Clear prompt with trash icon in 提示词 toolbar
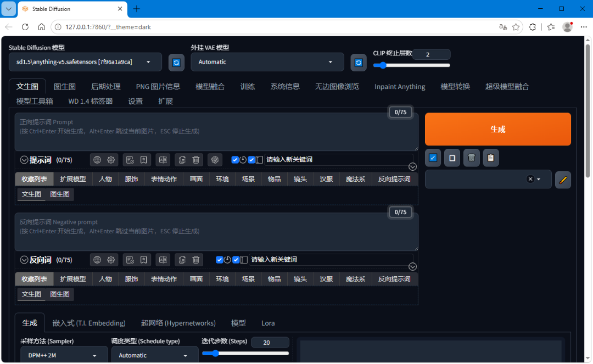 point(196,160)
